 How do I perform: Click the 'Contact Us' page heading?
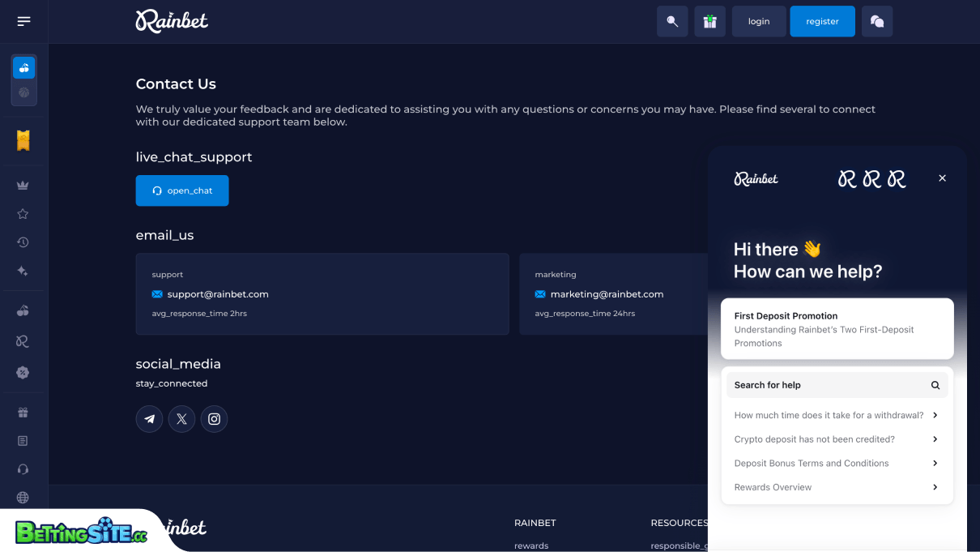(x=176, y=84)
